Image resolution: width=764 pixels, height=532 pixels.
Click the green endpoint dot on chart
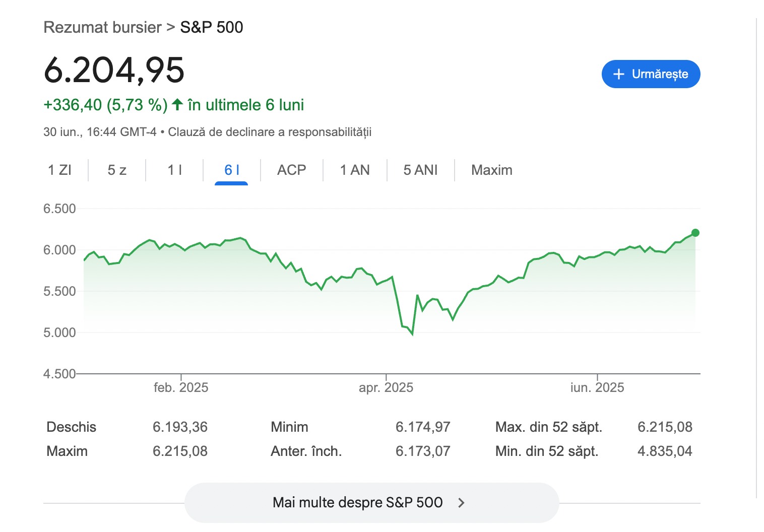(695, 233)
